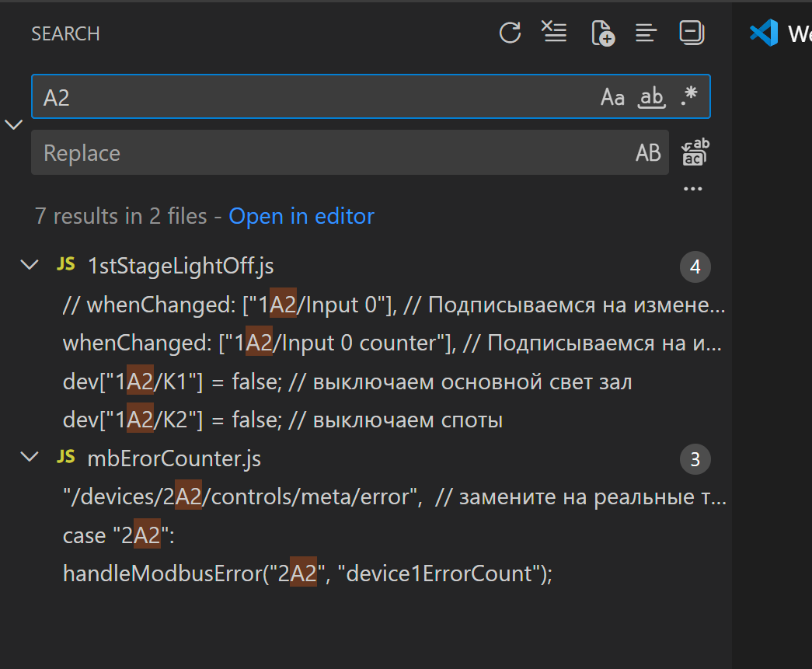Refresh the search results

tap(510, 33)
